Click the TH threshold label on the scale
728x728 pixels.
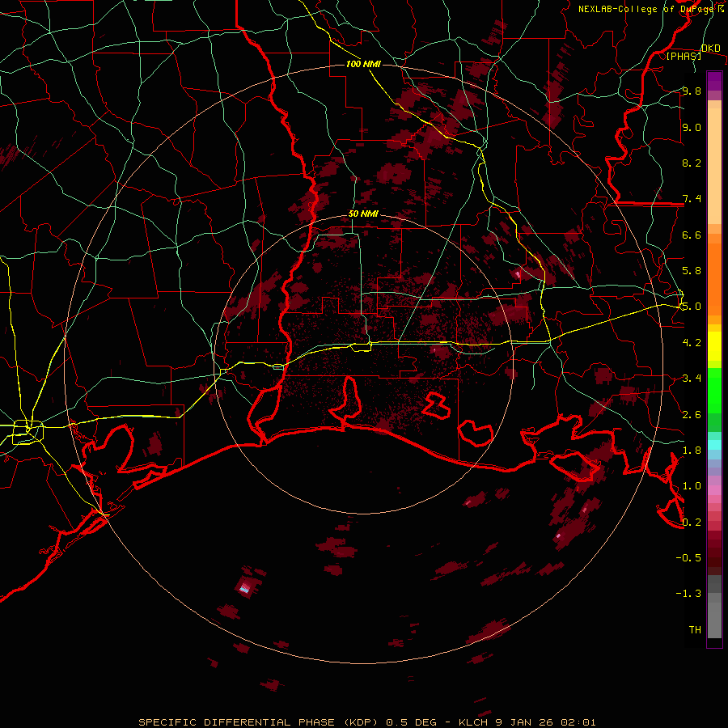point(695,630)
